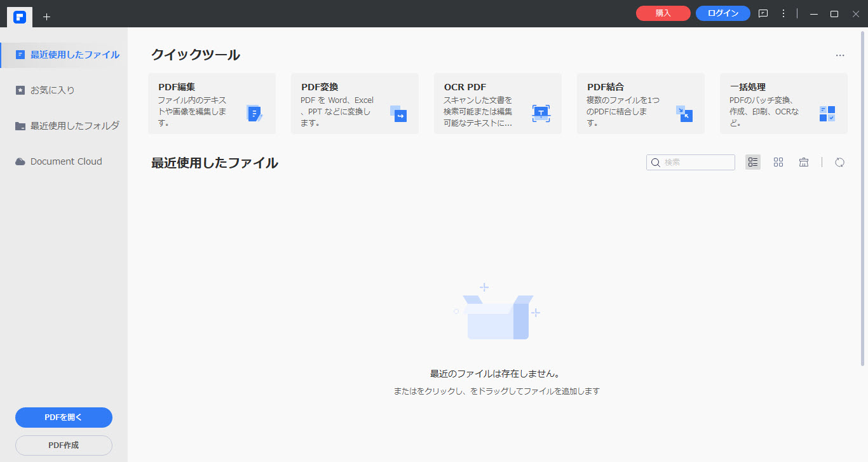Open the PDF結合 quick tool card

coord(641,104)
